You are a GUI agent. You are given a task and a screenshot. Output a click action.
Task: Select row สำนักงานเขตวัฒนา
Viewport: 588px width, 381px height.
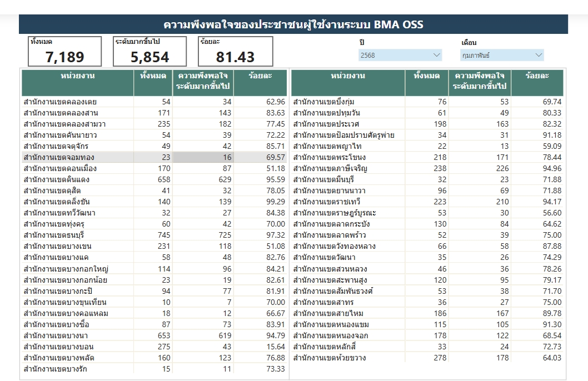click(x=427, y=257)
